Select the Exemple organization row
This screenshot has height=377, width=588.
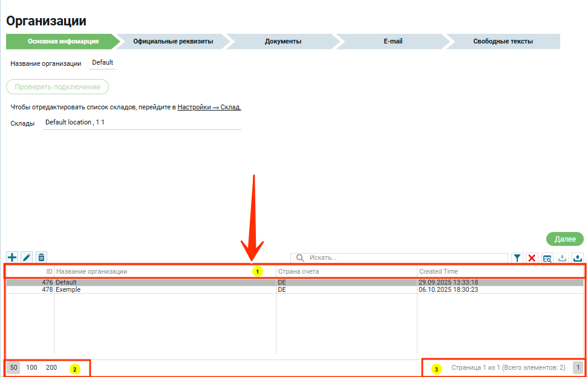(x=68, y=289)
